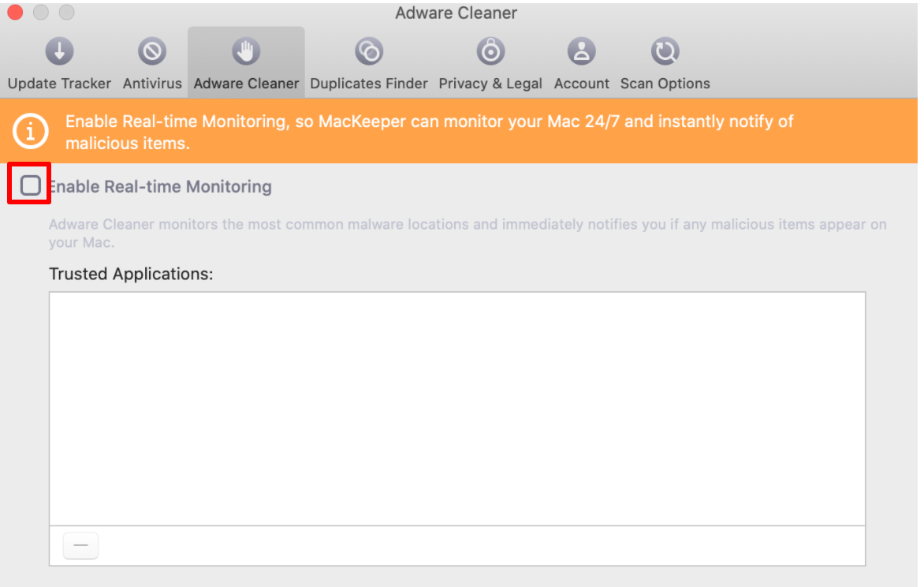Click inside the Trusted Applications list
This screenshot has height=587, width=924.
(x=457, y=408)
